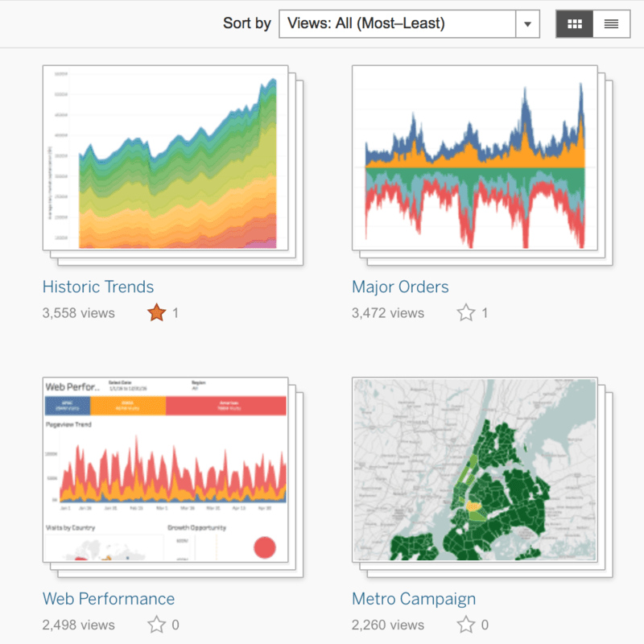Viewport: 644px width, 644px height.
Task: Switch to list view layout
Action: pyautogui.click(x=611, y=24)
